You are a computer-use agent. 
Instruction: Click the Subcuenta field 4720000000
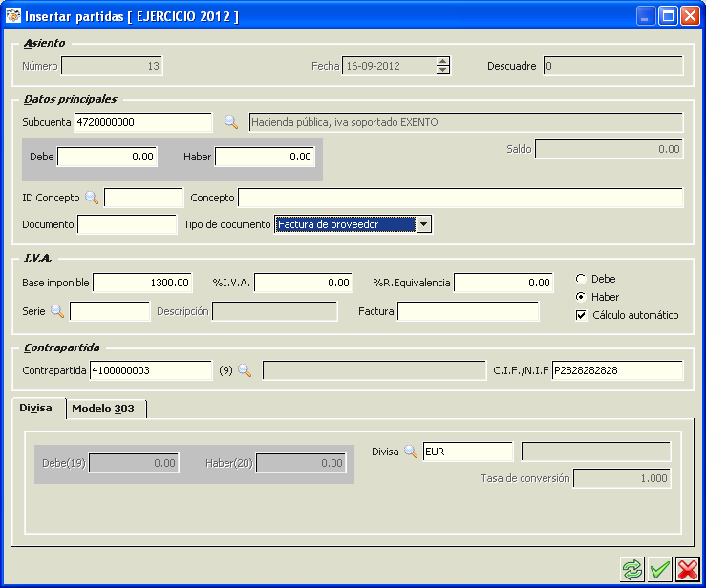[x=143, y=122]
